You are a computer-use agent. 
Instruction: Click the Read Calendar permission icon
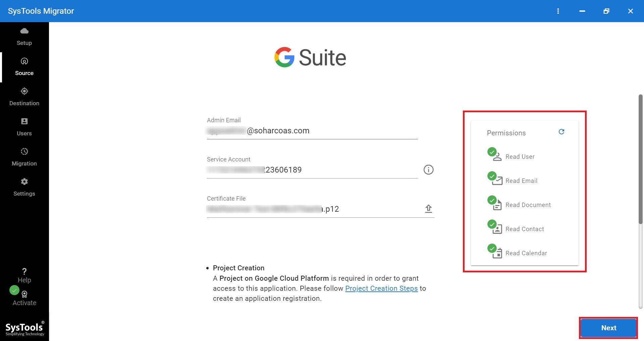(495, 251)
